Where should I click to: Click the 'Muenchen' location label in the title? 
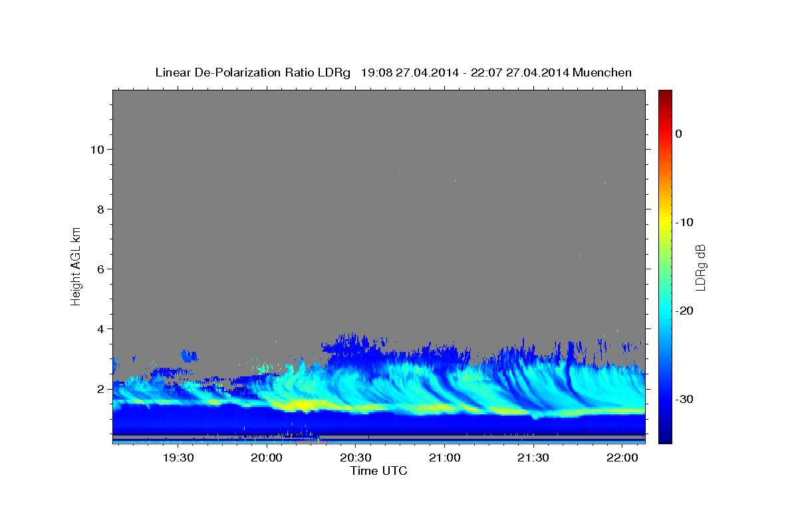point(601,72)
